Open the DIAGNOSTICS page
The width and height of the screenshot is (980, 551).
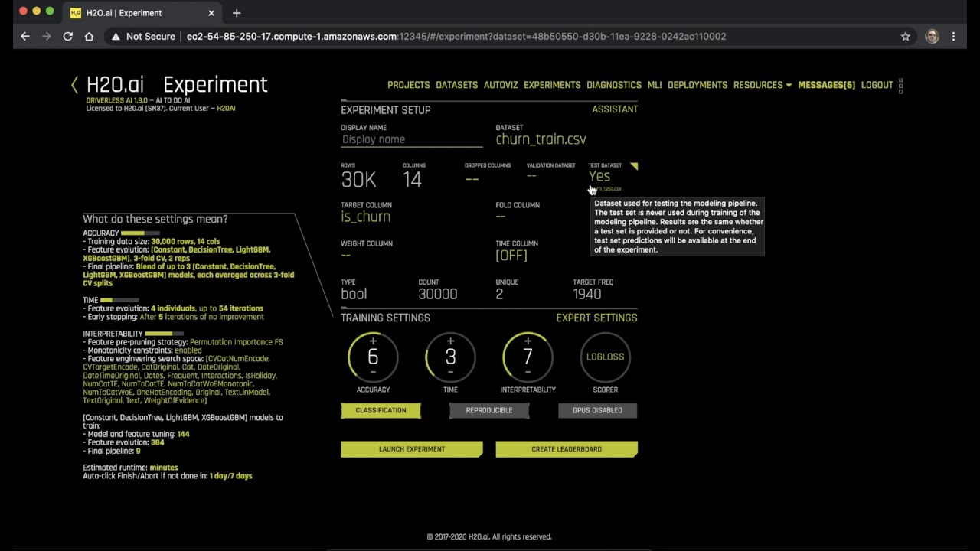coord(614,85)
